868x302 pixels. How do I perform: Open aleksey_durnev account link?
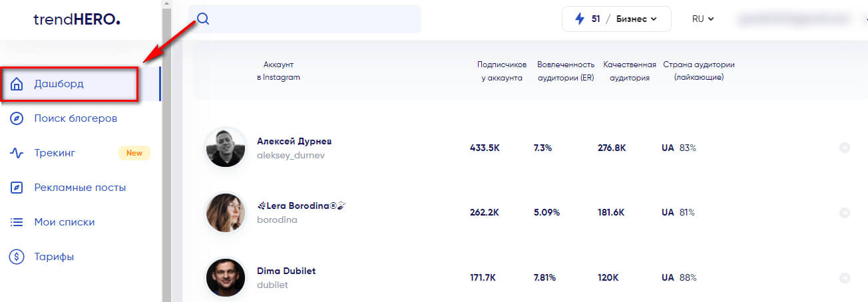pyautogui.click(x=290, y=155)
